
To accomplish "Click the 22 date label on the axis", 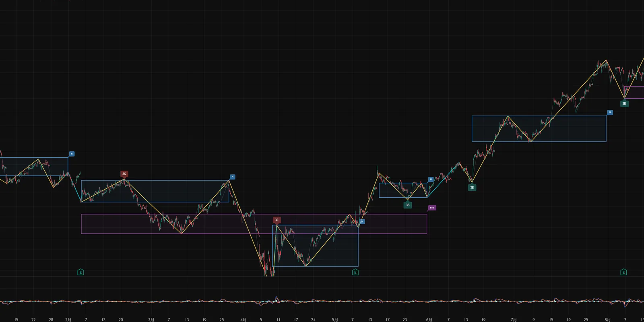I will tap(33, 320).
